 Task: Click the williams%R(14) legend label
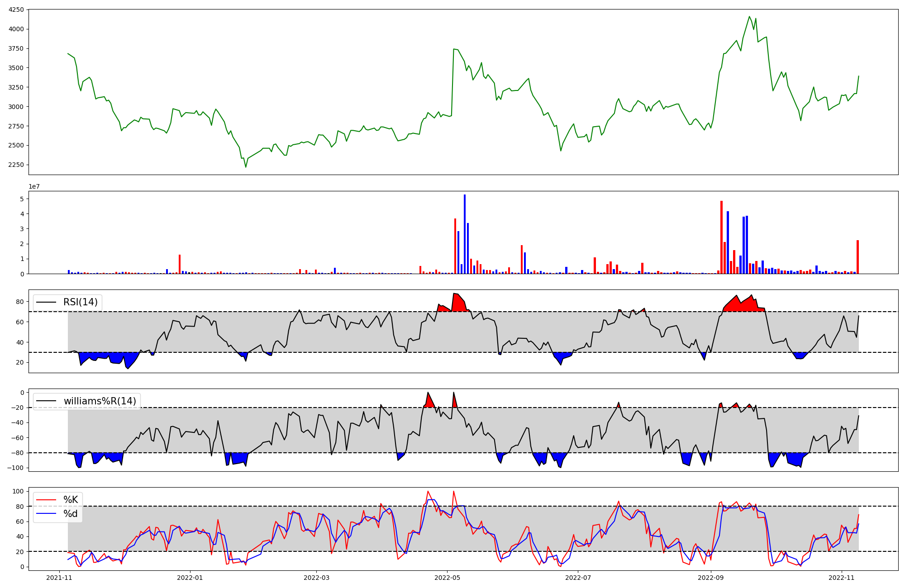(100, 401)
